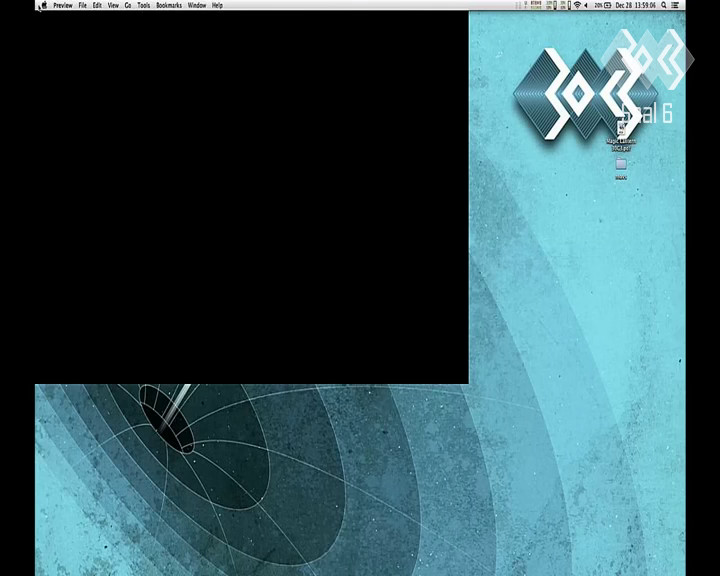This screenshot has width=720, height=576.
Task: Open Spotlight search magnifier icon
Action: tap(664, 5)
